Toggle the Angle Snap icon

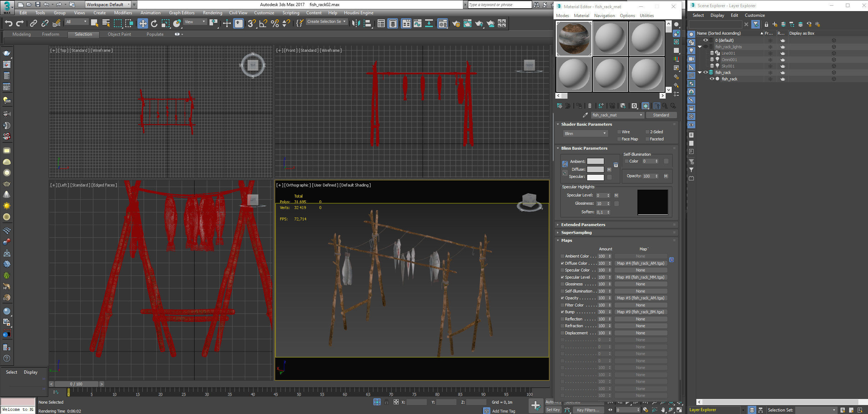(x=263, y=24)
